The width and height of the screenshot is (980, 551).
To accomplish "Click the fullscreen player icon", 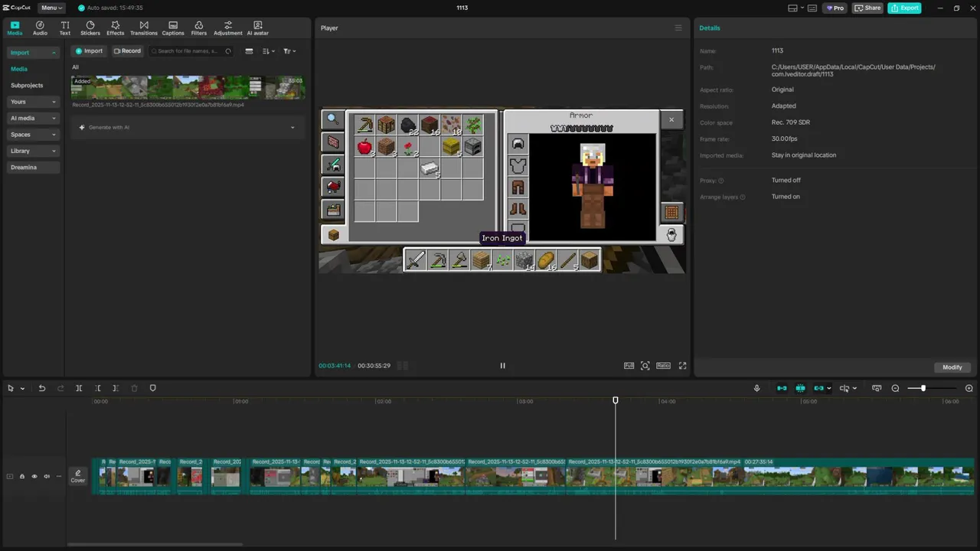I will click(683, 366).
